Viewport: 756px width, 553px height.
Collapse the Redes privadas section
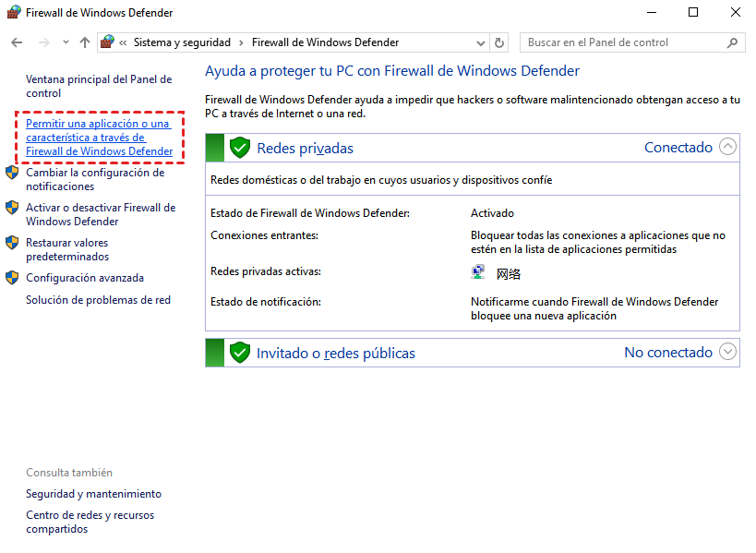pos(728,147)
